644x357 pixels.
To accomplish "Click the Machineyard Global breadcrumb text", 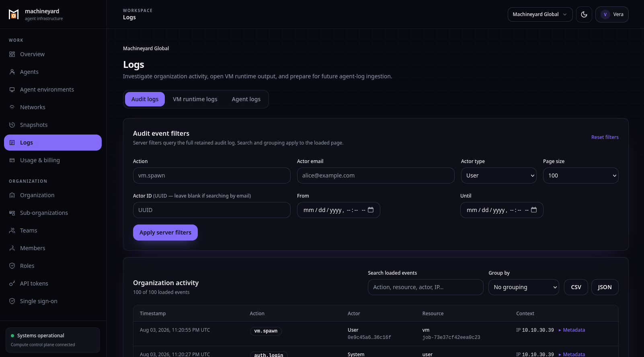I will tap(146, 49).
